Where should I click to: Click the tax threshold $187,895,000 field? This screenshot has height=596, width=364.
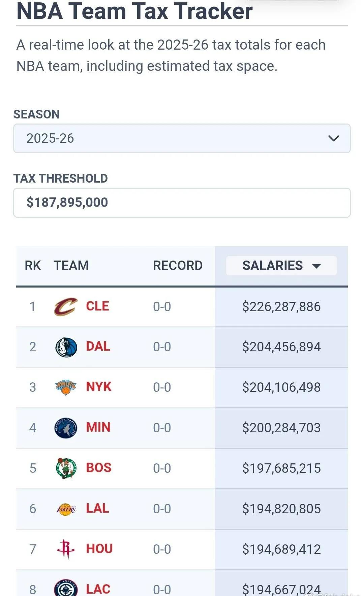182,202
